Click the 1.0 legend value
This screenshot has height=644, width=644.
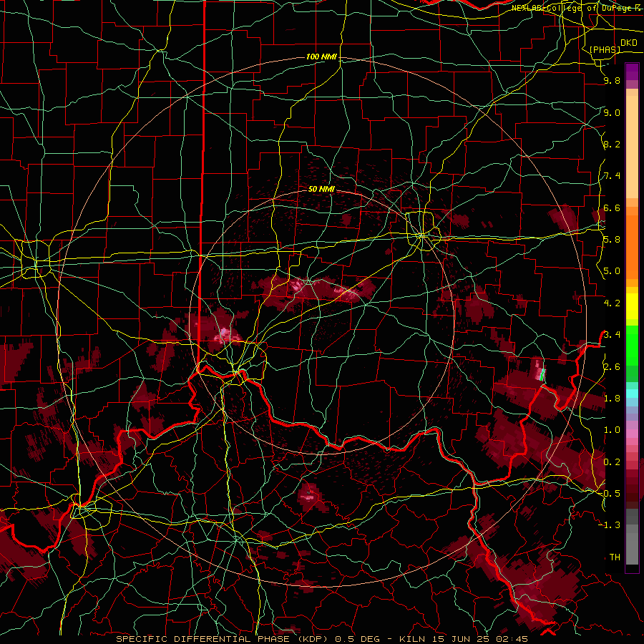612,430
